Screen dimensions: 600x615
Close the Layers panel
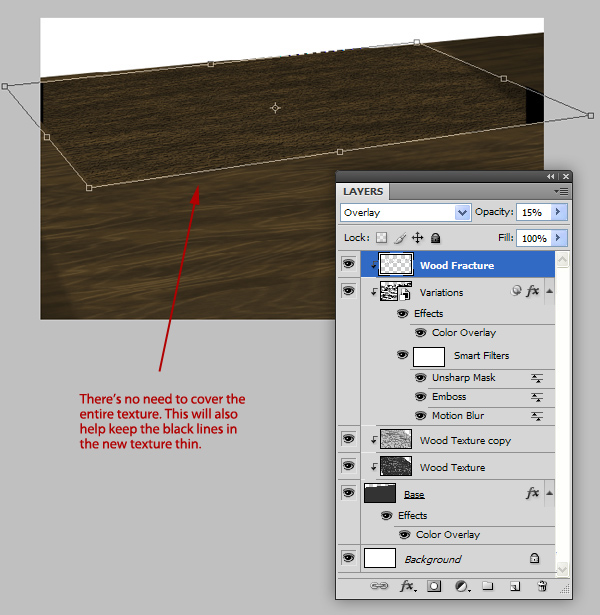click(x=565, y=176)
